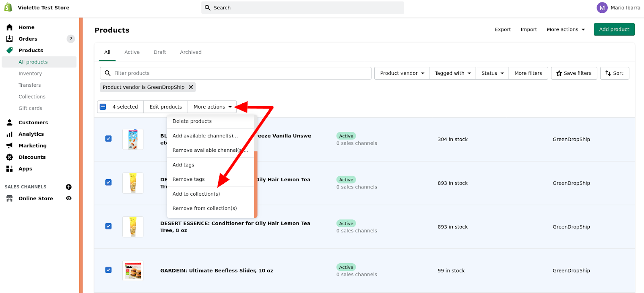Open Online Store channel
Image resolution: width=644 pixels, height=293 pixels.
tap(35, 199)
